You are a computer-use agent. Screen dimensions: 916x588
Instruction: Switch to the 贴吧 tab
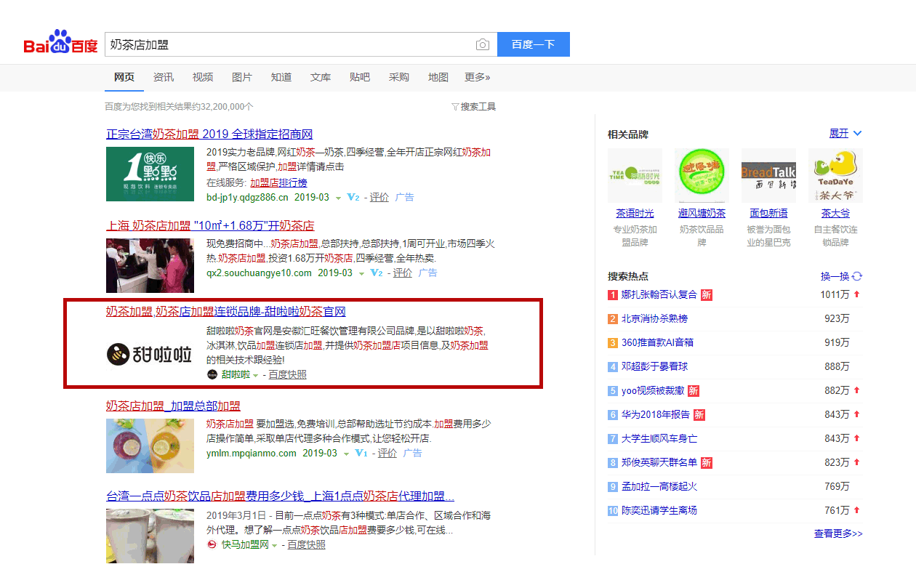360,77
